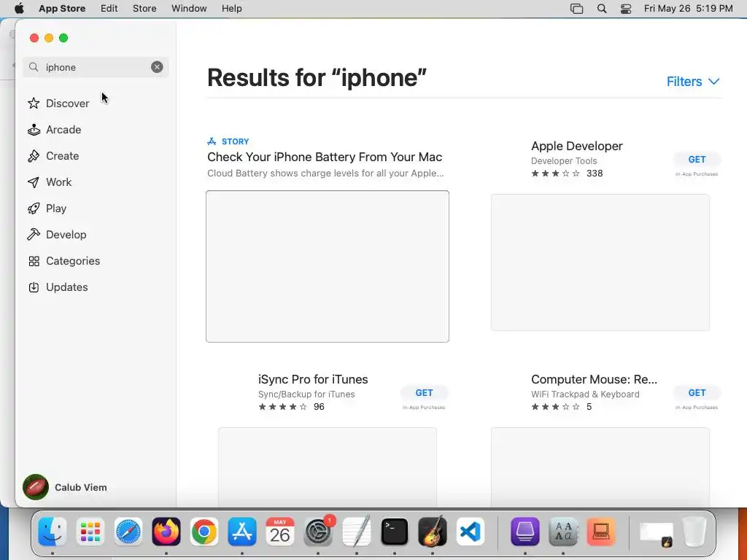
Task: Click the Stage Manager menu bar icon
Action: click(x=576, y=8)
